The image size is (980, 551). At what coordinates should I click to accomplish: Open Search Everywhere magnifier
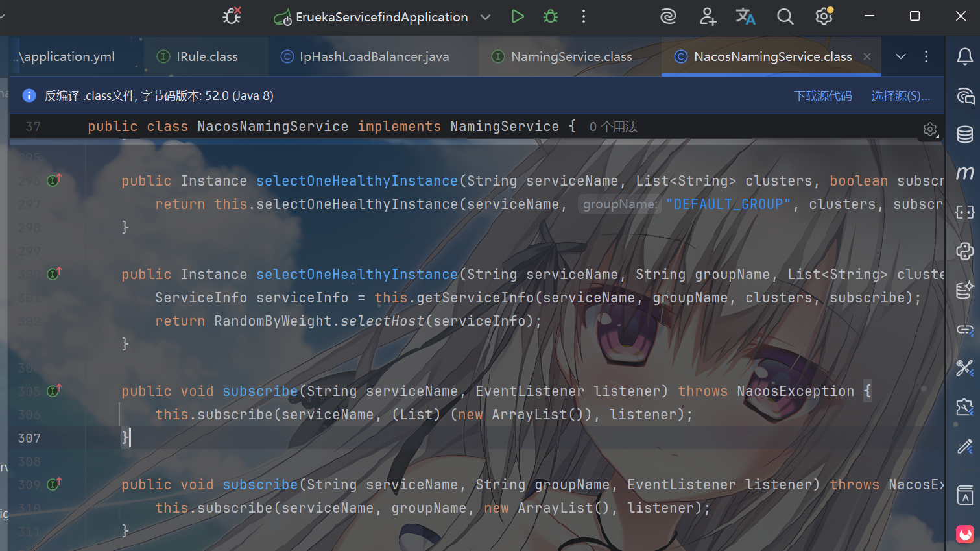click(x=785, y=17)
